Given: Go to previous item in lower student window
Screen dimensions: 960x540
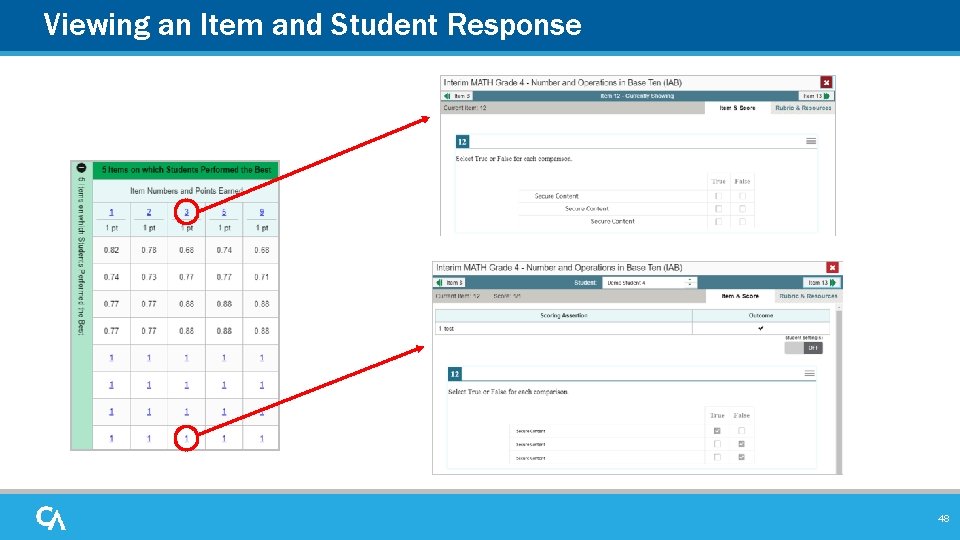Looking at the screenshot, I should point(450,283).
